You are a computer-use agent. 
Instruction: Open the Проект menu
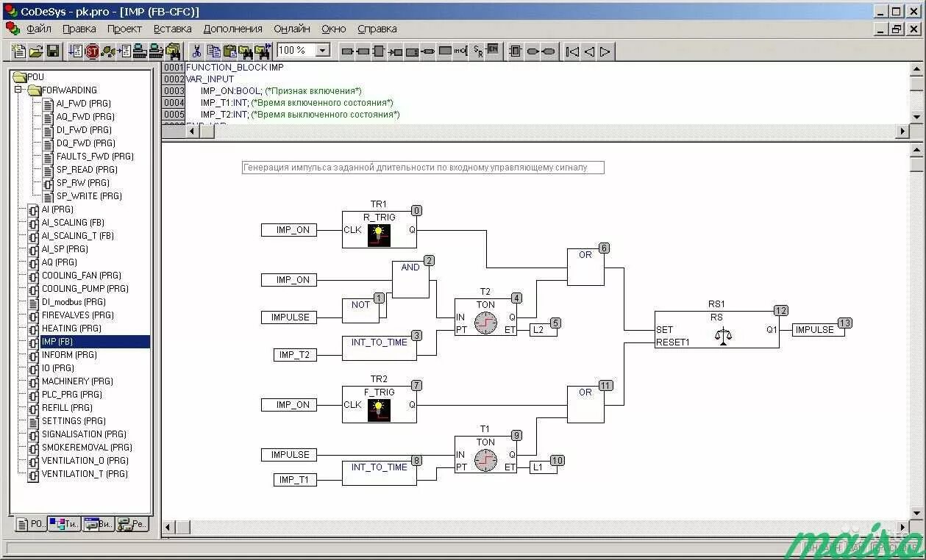(124, 29)
